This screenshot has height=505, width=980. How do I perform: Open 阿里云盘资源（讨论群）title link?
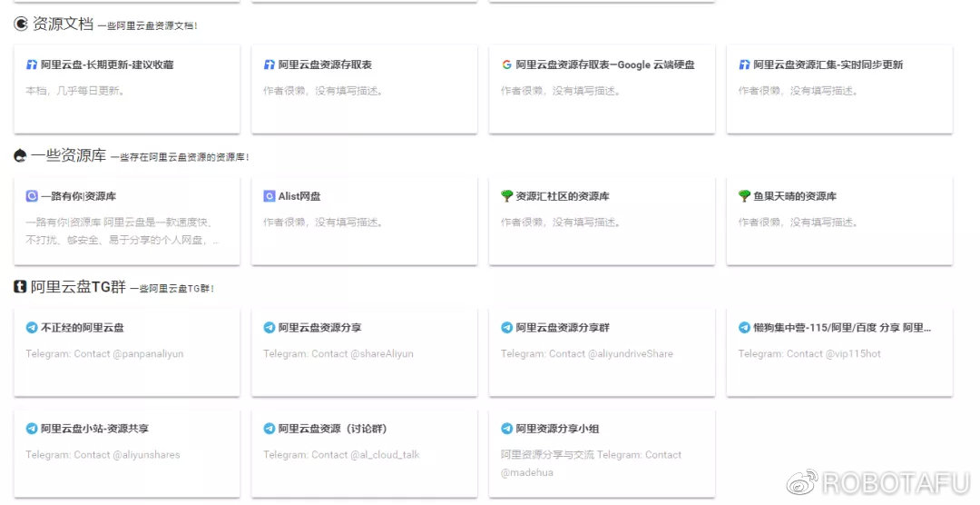pyautogui.click(x=332, y=429)
